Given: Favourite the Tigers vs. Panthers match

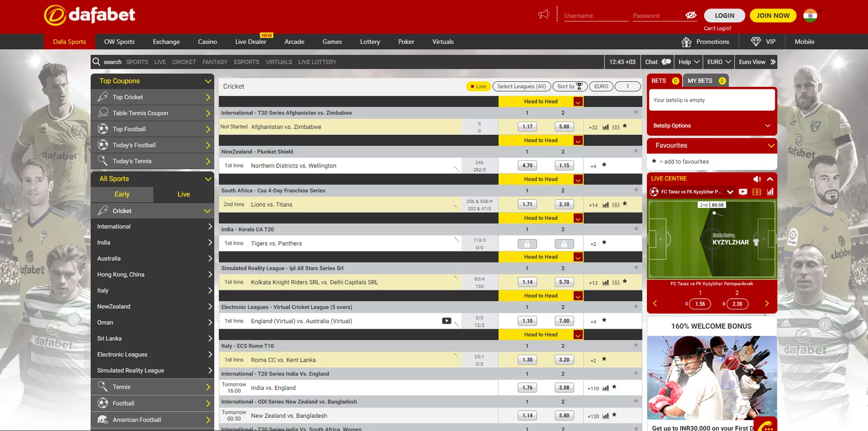Looking at the screenshot, I should [x=604, y=243].
